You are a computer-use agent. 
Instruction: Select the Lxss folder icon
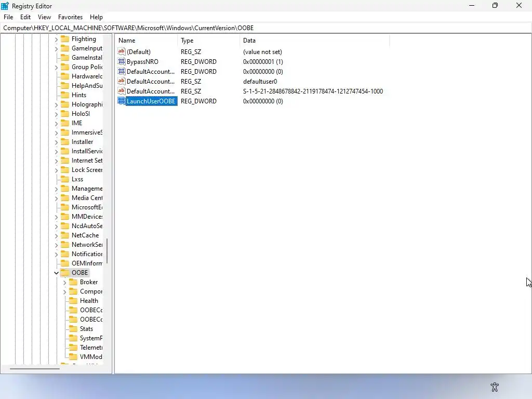pyautogui.click(x=65, y=179)
